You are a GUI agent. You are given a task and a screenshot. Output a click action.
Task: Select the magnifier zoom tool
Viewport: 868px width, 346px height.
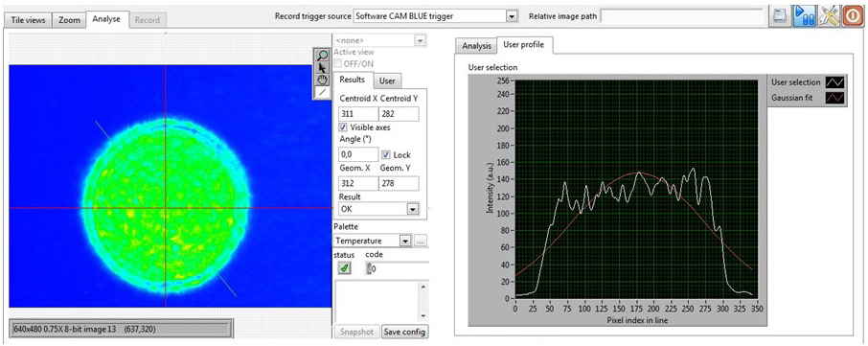[323, 56]
